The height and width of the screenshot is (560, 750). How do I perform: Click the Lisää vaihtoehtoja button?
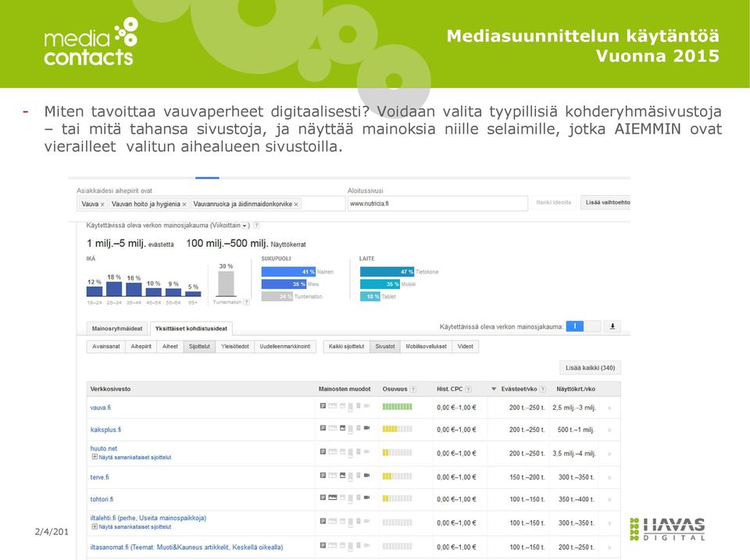tap(605, 203)
